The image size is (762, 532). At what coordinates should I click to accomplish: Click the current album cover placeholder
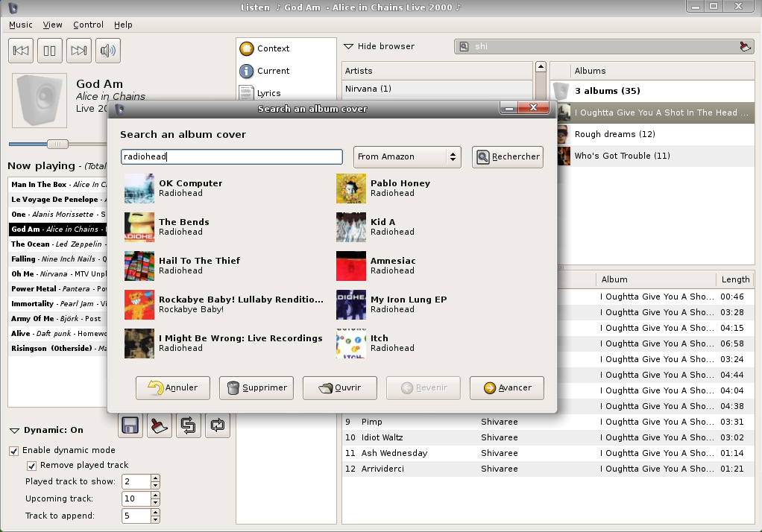(40, 101)
